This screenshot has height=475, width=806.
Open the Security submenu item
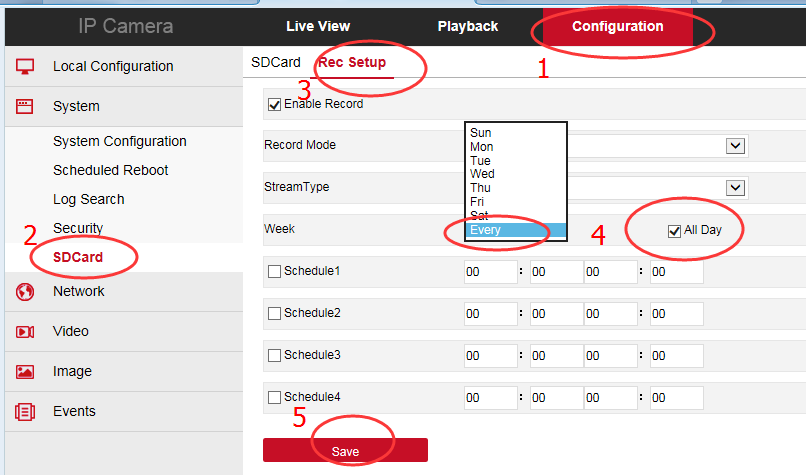pos(78,228)
